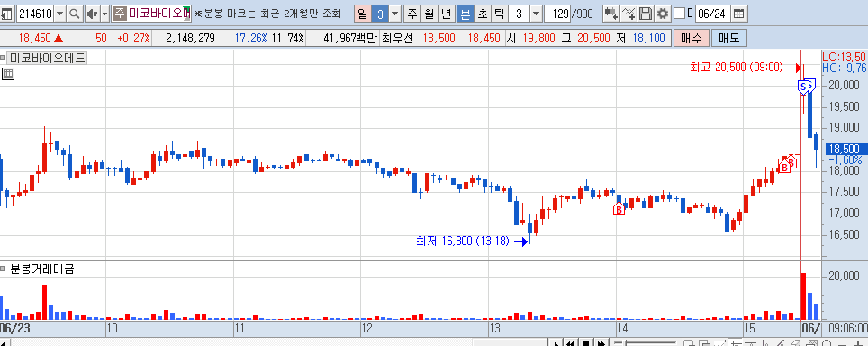Expand the dropdown arrow beside the speaker icon

click(x=105, y=14)
